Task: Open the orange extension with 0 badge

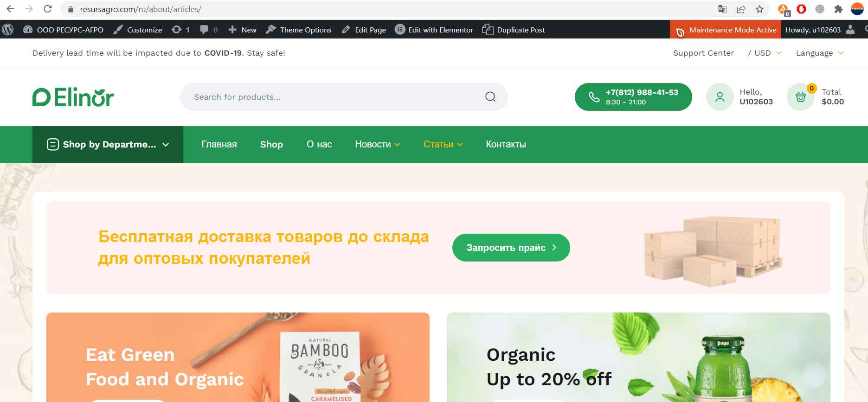Action: (784, 10)
